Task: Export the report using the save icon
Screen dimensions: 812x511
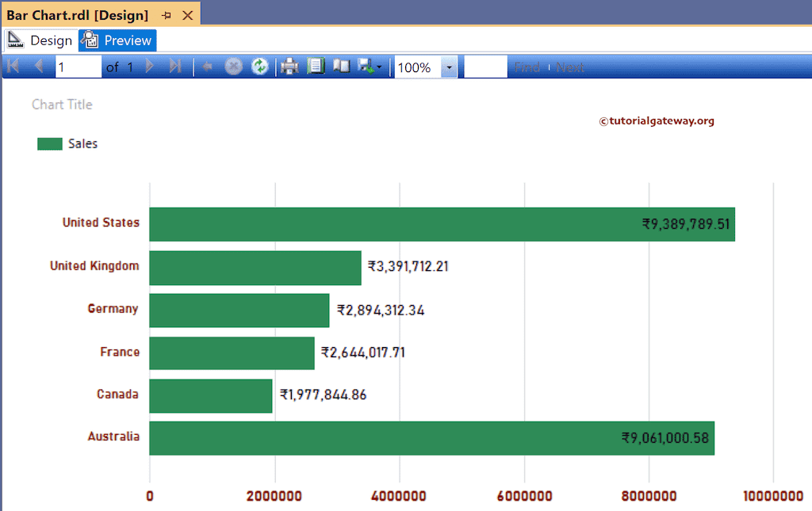Action: [366, 66]
